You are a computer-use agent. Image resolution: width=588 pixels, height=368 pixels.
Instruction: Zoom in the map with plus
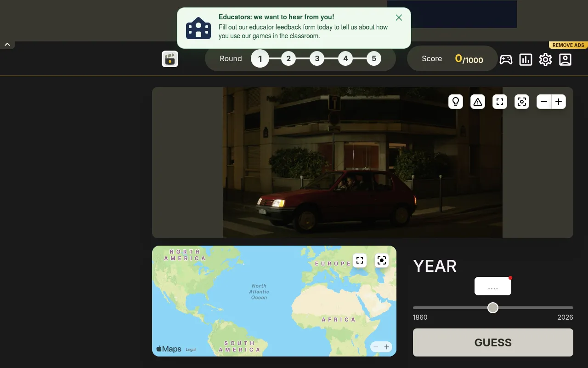point(387,347)
